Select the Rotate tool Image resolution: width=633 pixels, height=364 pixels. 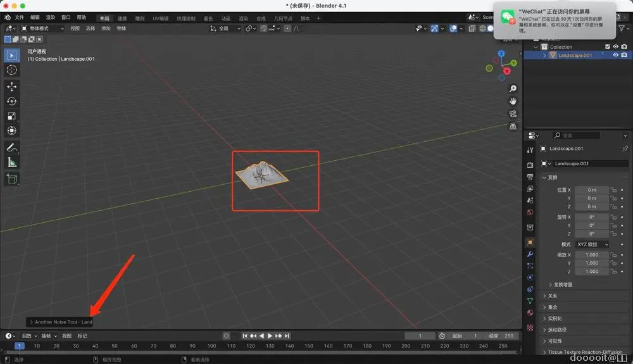(11, 101)
